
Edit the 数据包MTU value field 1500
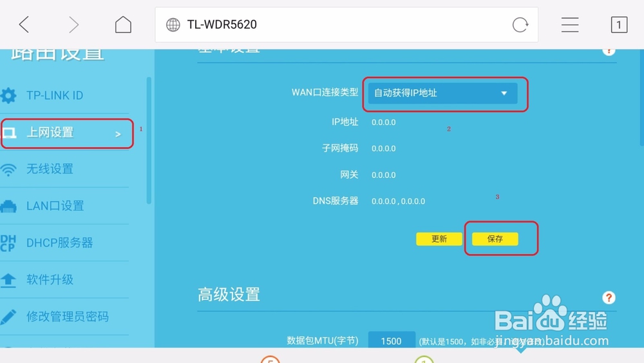pos(392,340)
